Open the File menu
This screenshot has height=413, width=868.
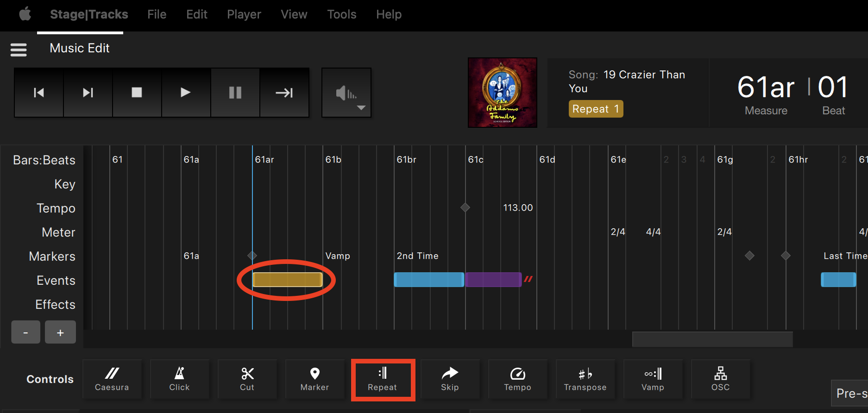click(x=157, y=14)
